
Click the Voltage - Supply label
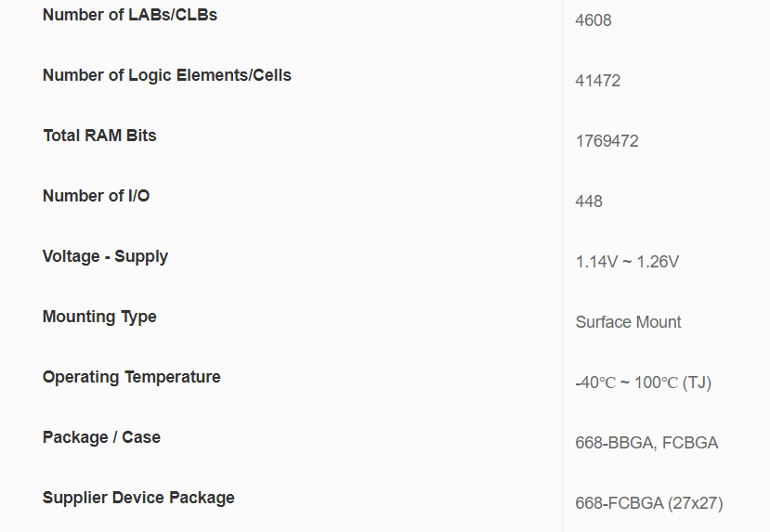tap(105, 256)
